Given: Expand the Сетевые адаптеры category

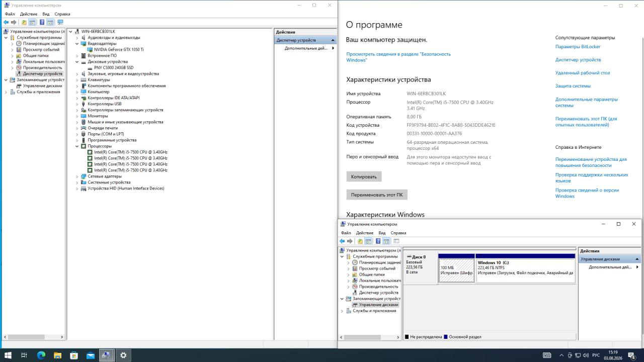Looking at the screenshot, I should click(x=77, y=176).
